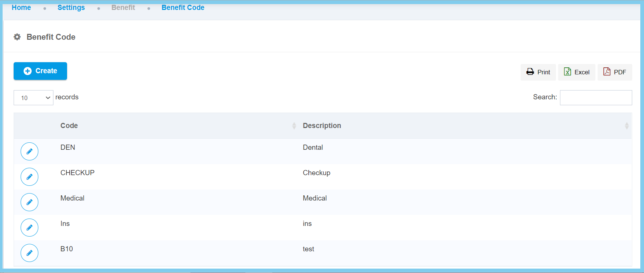The height and width of the screenshot is (273, 644).
Task: Sort the table by Description column
Action: click(322, 126)
